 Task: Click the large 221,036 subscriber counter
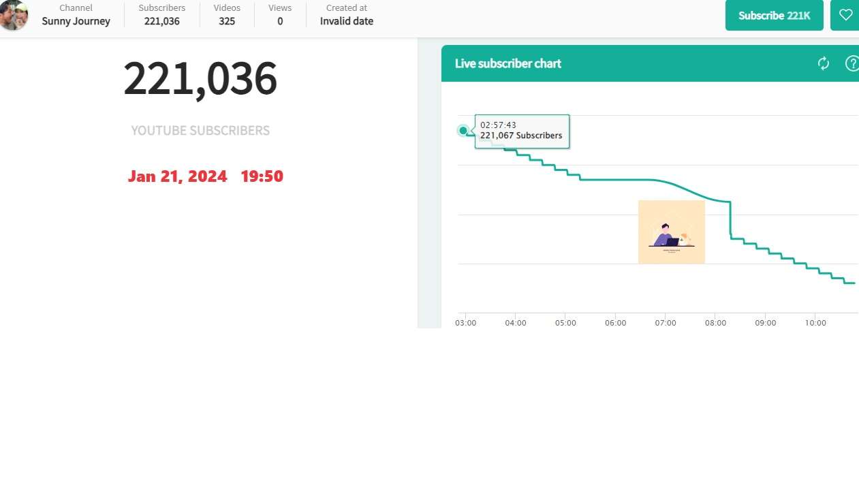click(x=200, y=79)
